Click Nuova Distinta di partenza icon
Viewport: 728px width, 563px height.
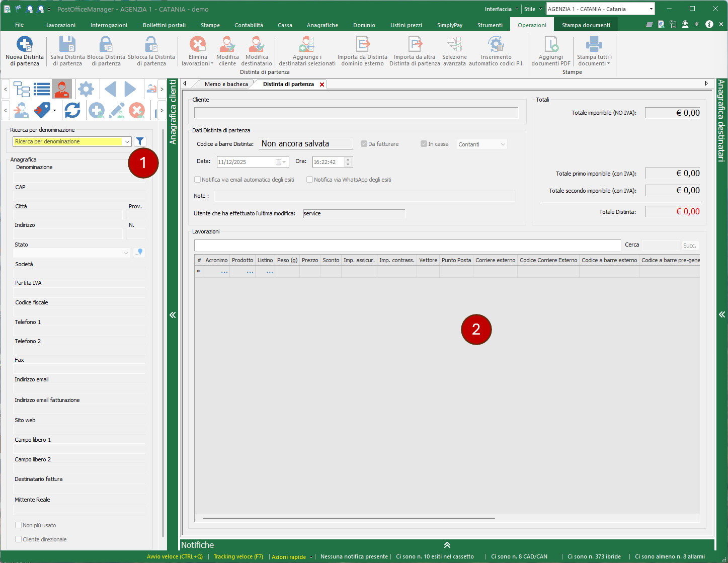pos(25,45)
